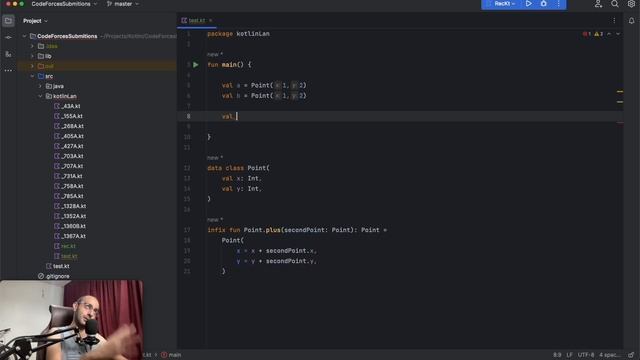Expand the java folder
This screenshot has height=360, width=640.
point(40,86)
